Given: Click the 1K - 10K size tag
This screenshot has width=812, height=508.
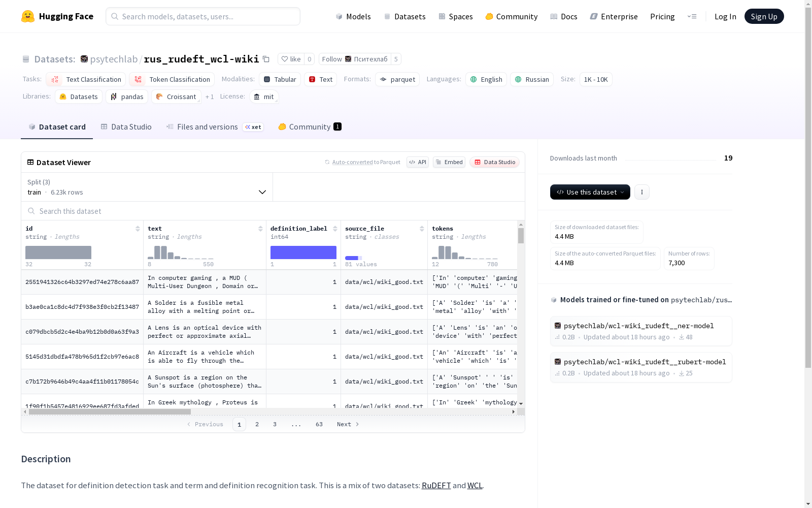Looking at the screenshot, I should pos(596,79).
